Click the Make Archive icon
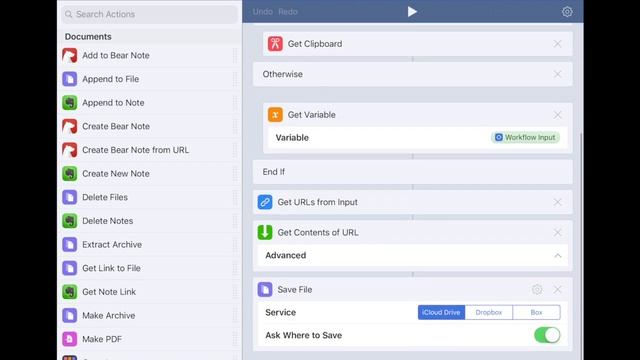Image resolution: width=640 pixels, height=360 pixels. click(x=70, y=316)
